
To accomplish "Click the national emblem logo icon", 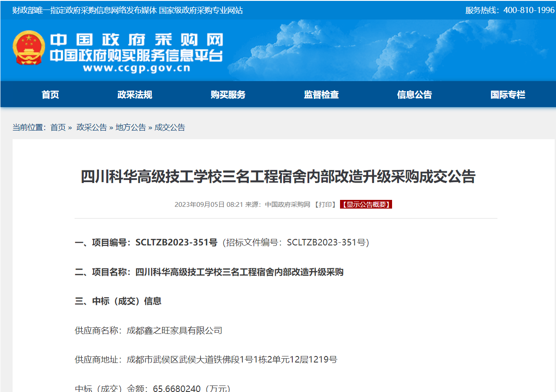I will (x=29, y=48).
